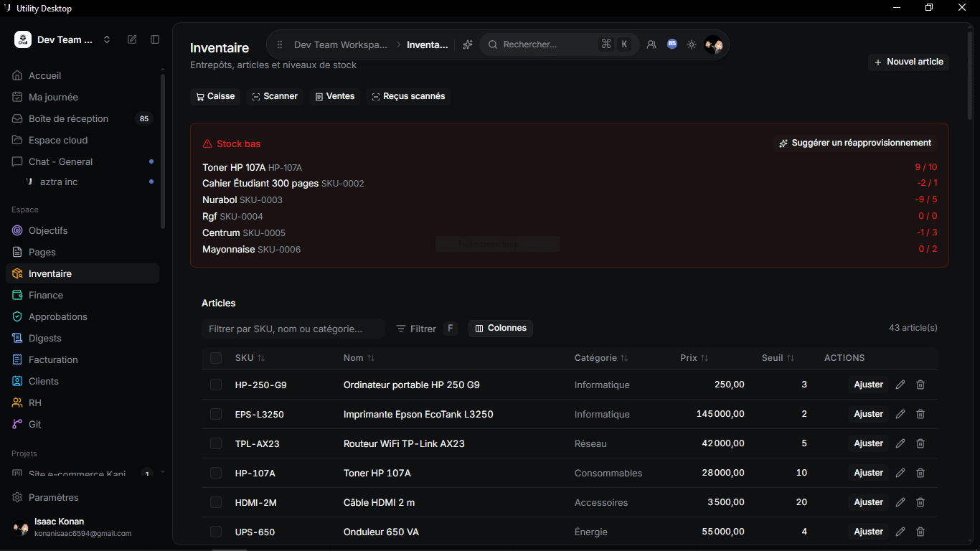Check the HP-250-G9 row checkbox
Image resolution: width=980 pixels, height=551 pixels.
[x=216, y=385]
